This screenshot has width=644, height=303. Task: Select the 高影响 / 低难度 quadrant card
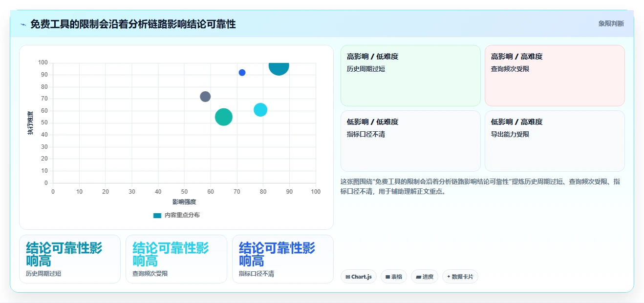tap(410, 76)
